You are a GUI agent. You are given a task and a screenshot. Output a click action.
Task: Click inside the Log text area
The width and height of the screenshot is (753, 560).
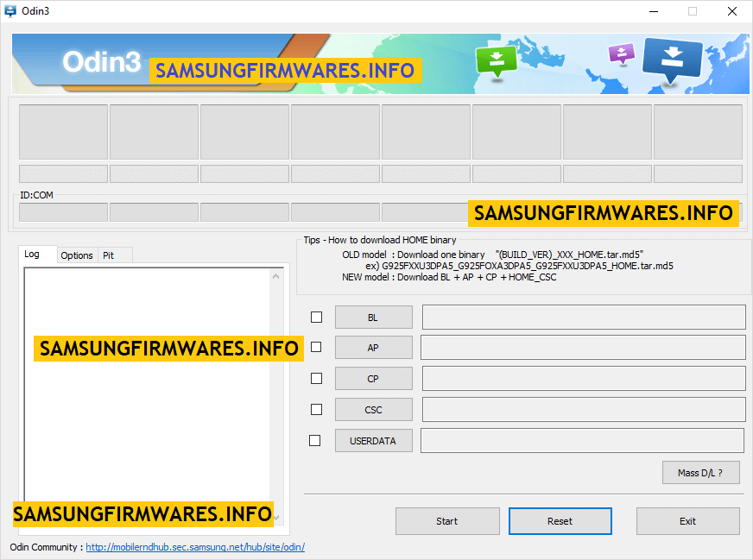tap(147, 396)
